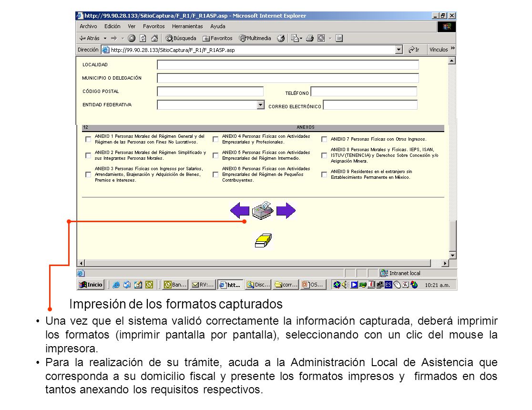The height and width of the screenshot is (410, 532).
Task: Click the Correo Electrónico input field
Action: (370, 105)
